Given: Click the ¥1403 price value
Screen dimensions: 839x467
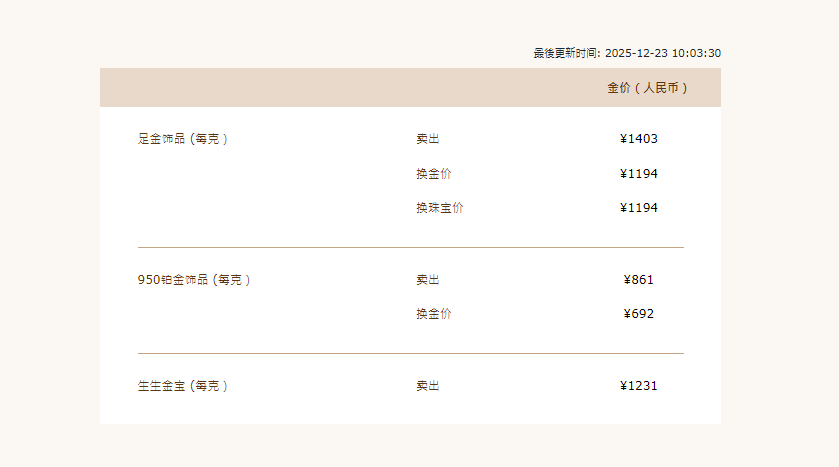Looking at the screenshot, I should (x=638, y=139).
